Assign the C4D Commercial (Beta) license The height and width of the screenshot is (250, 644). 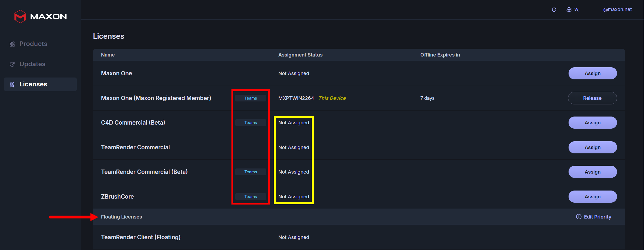click(592, 123)
